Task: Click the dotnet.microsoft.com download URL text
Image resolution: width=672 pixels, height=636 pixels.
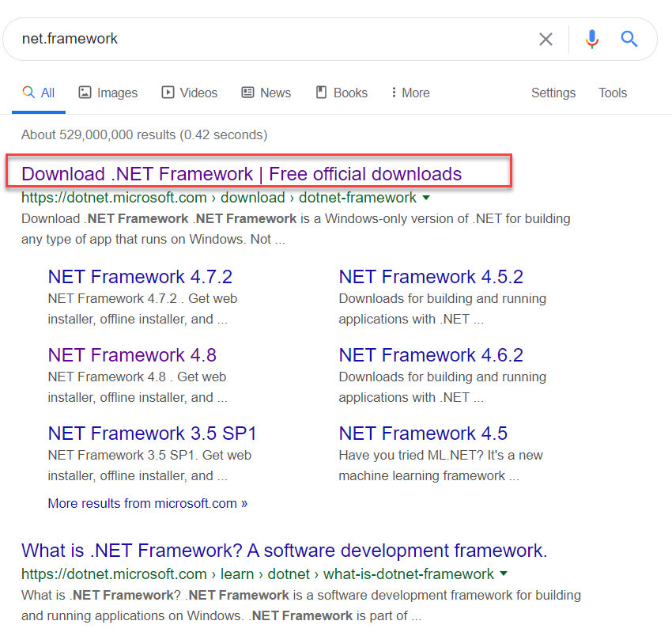Action: pyautogui.click(x=218, y=198)
